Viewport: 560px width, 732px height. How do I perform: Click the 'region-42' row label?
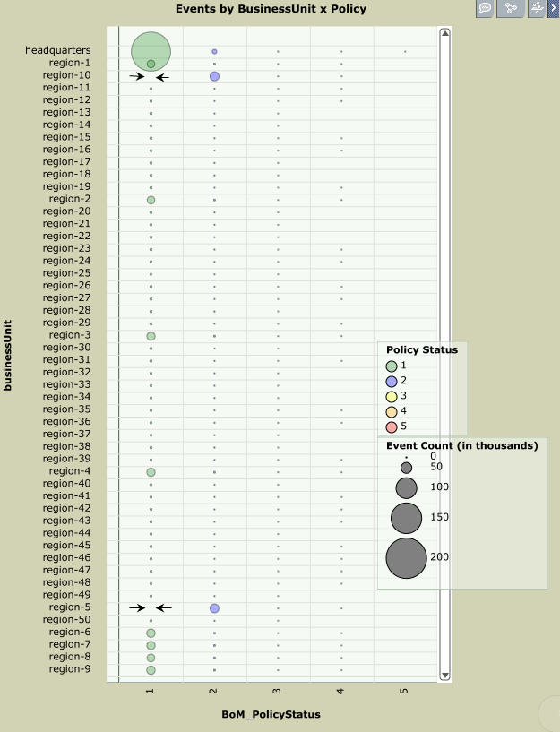[66, 508]
